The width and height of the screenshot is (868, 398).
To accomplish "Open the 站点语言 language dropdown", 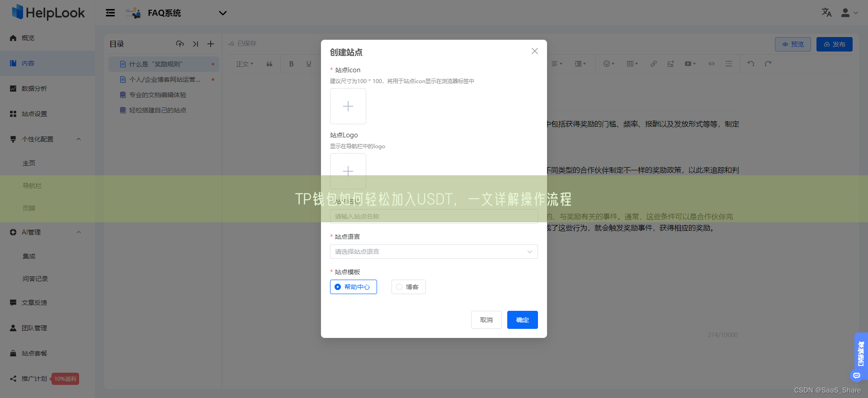I will (434, 252).
